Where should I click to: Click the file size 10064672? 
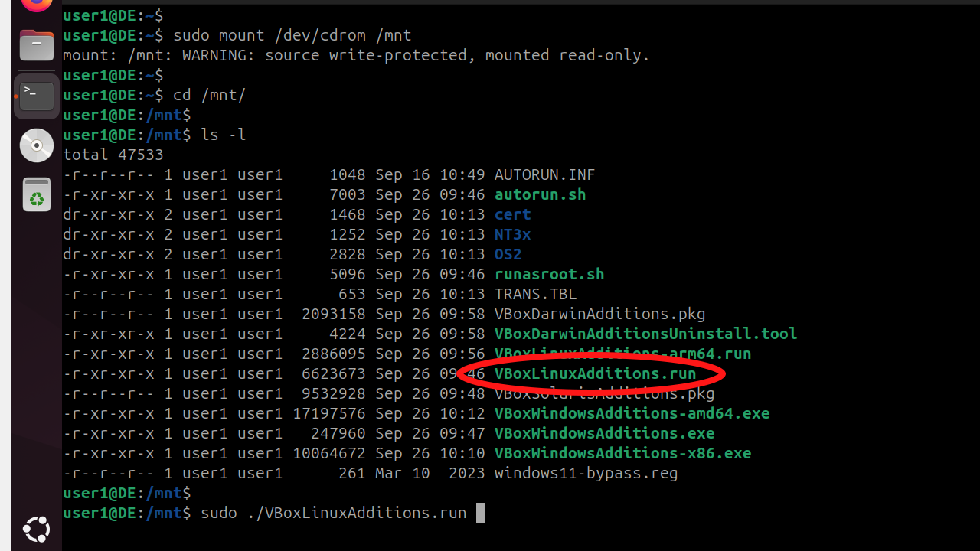click(x=328, y=453)
